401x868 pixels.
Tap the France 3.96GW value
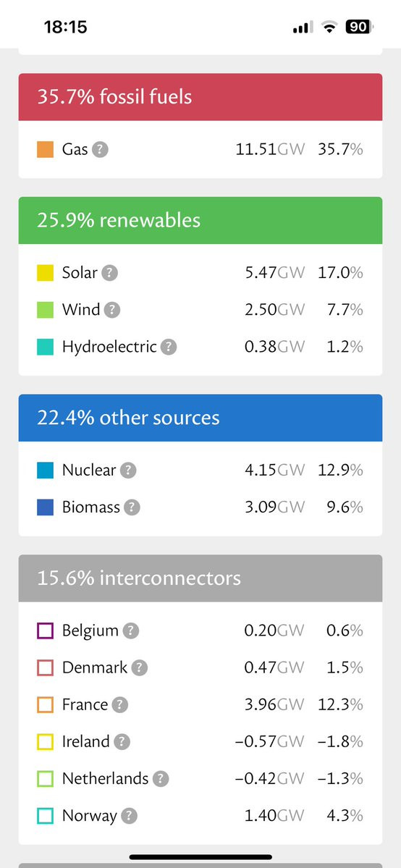pos(274,704)
